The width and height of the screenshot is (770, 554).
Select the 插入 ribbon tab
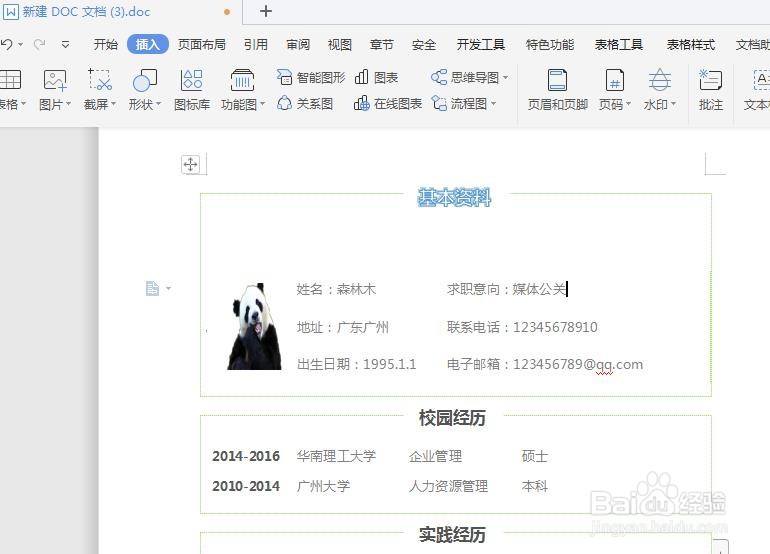pos(147,45)
